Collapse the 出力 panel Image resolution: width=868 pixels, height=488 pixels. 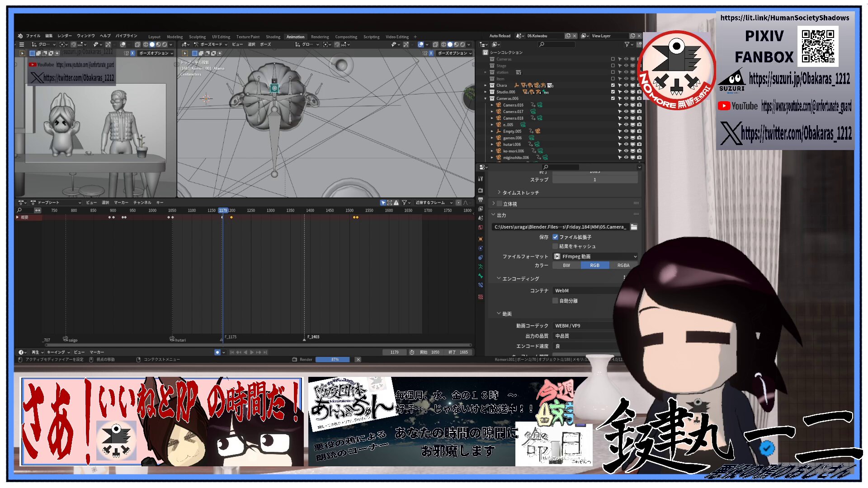(494, 215)
